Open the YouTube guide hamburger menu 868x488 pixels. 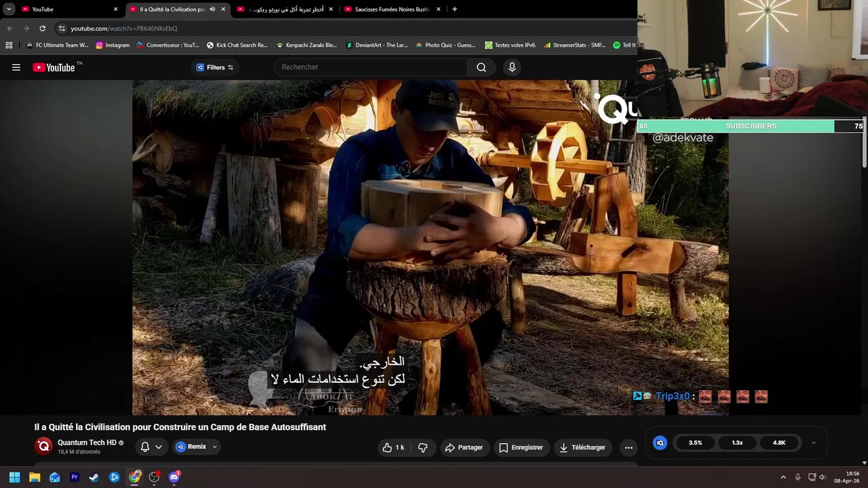[x=16, y=67]
